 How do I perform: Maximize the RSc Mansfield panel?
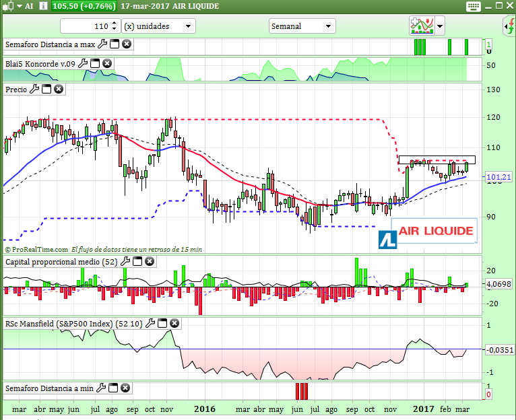[162, 323]
